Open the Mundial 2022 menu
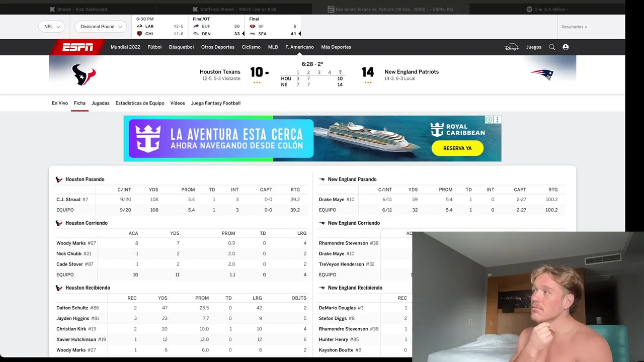 click(x=125, y=47)
